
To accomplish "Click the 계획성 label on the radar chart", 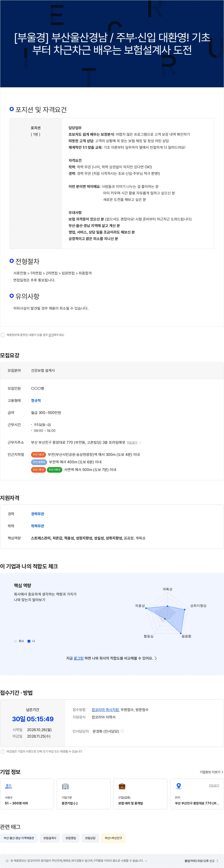I will click(167, 589).
